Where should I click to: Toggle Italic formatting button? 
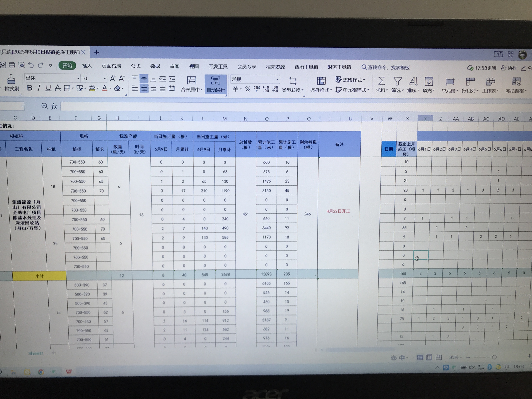[39, 88]
